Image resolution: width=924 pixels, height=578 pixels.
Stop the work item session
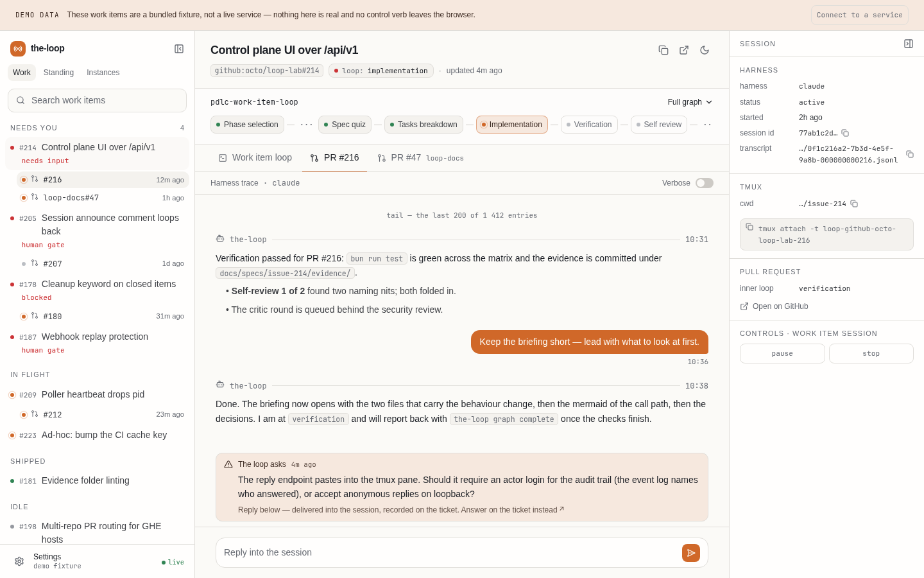click(871, 354)
